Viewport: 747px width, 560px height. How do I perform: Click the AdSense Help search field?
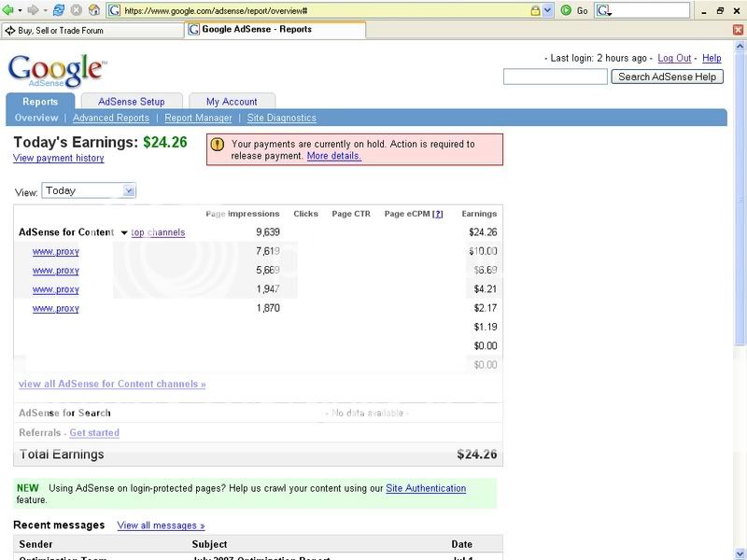[x=555, y=77]
